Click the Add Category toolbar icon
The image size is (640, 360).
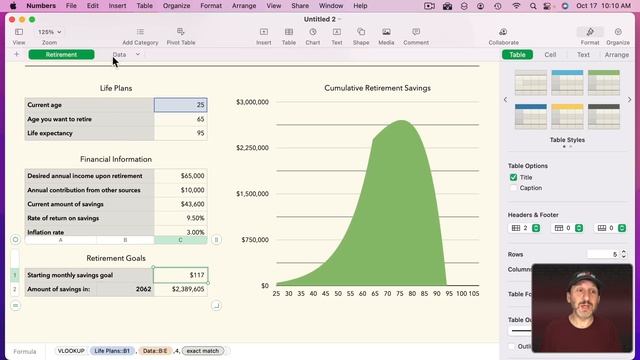(140, 32)
